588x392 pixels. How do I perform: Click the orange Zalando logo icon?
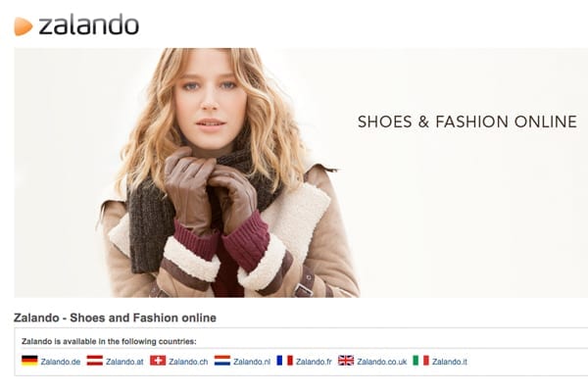point(24,26)
